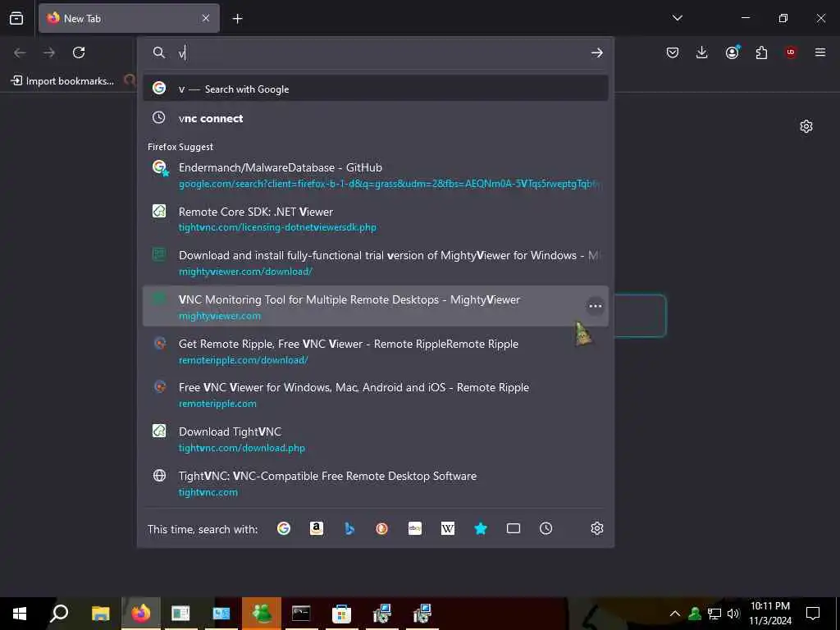Open Get Remote Ripple Free VNC Viewer
This screenshot has width=840, height=630.
click(x=376, y=351)
